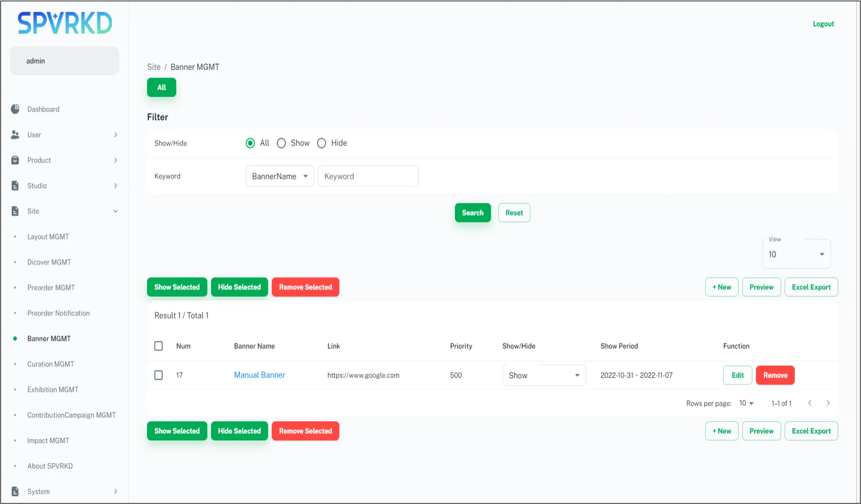Click the Studio document icon in sidebar
The height and width of the screenshot is (504, 861).
click(x=15, y=186)
